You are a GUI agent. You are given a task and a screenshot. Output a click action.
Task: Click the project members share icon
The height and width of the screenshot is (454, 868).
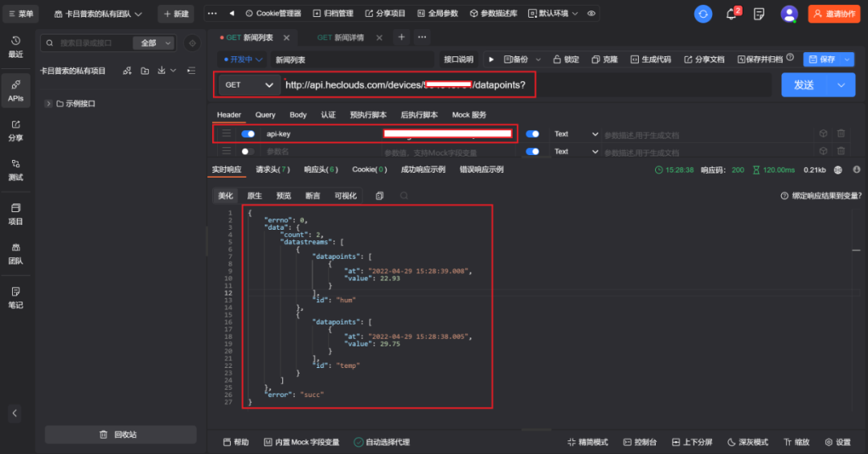[x=127, y=71]
